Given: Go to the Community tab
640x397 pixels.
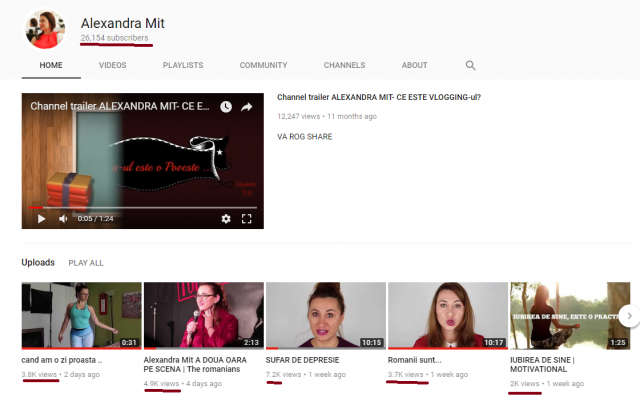Looking at the screenshot, I should click(x=263, y=65).
